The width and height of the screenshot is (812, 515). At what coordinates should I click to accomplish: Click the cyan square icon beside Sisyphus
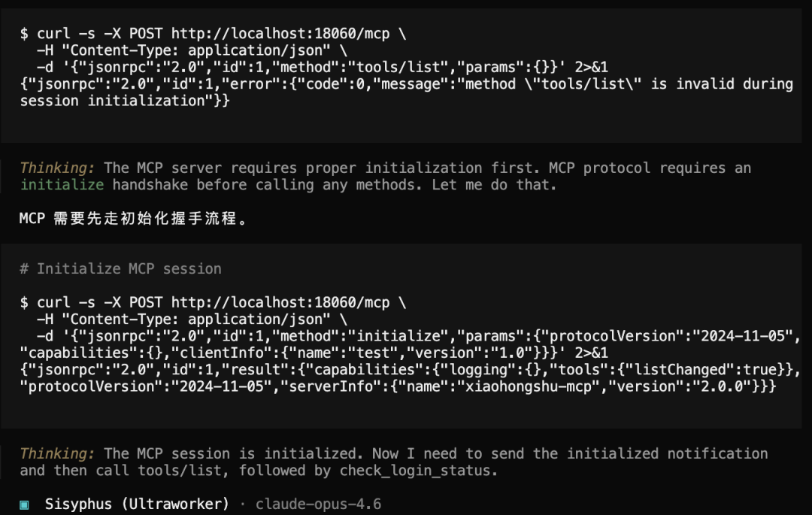coord(24,504)
